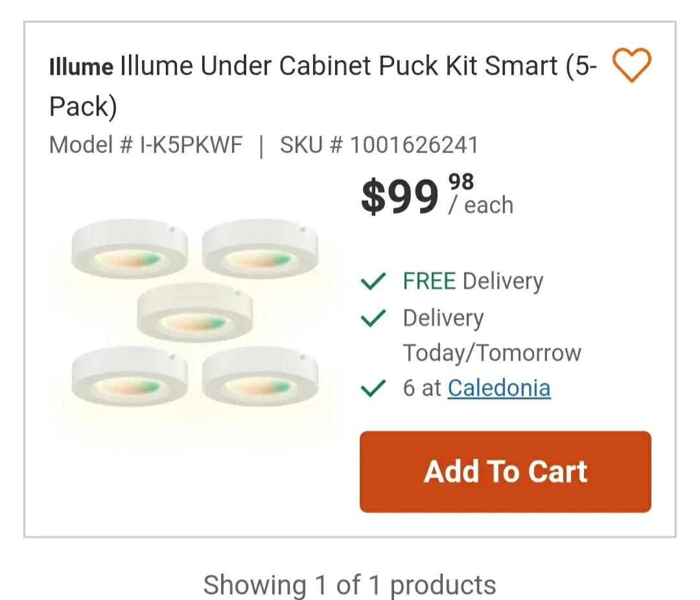
Task: Click the bold Illume brand name
Action: pyautogui.click(x=81, y=67)
